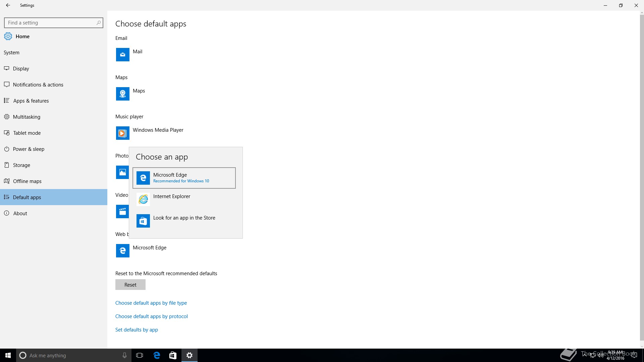Click the Reset button
The height and width of the screenshot is (362, 644).
pyautogui.click(x=130, y=285)
